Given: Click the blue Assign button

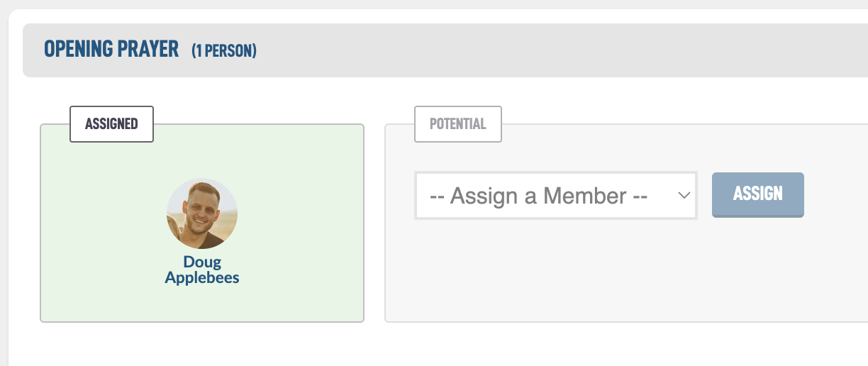Looking at the screenshot, I should click(x=758, y=194).
